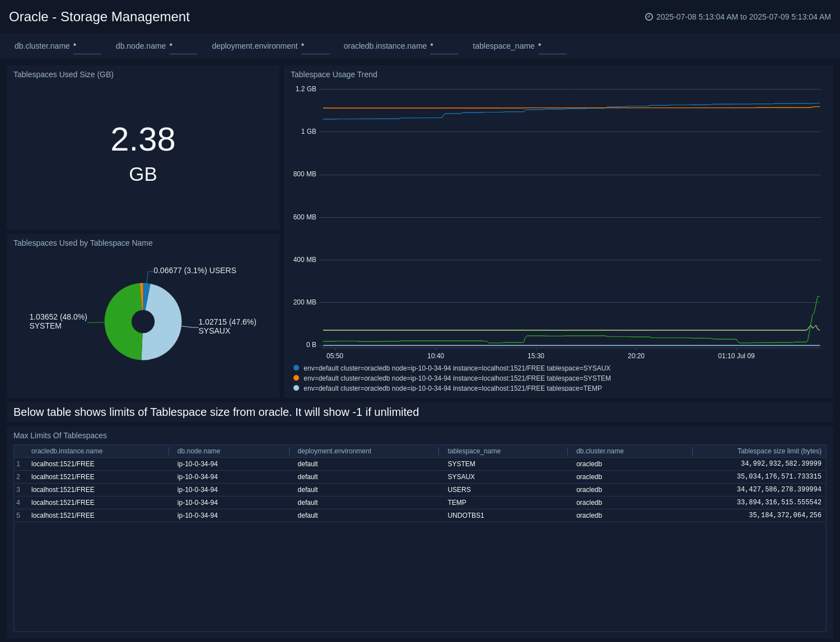Viewport: 840px width, 642px height.
Task: Click the Max Limits Of Tablespaces panel title
Action: [60, 435]
